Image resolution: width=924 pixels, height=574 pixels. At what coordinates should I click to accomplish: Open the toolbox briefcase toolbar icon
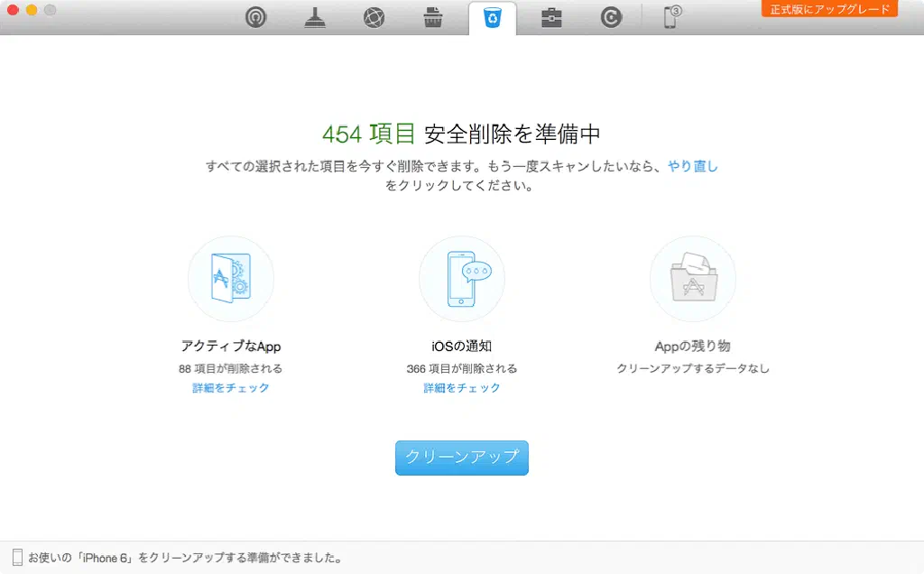pyautogui.click(x=551, y=18)
